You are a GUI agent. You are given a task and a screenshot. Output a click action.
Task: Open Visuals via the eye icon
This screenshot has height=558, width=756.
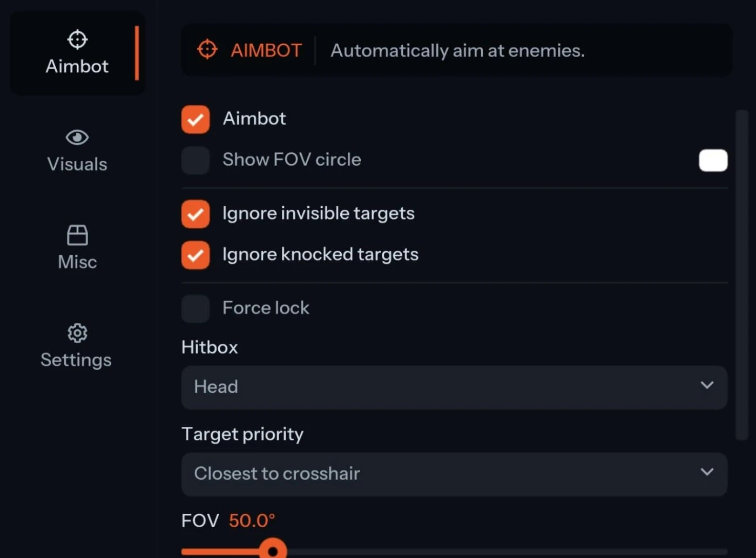(x=77, y=138)
